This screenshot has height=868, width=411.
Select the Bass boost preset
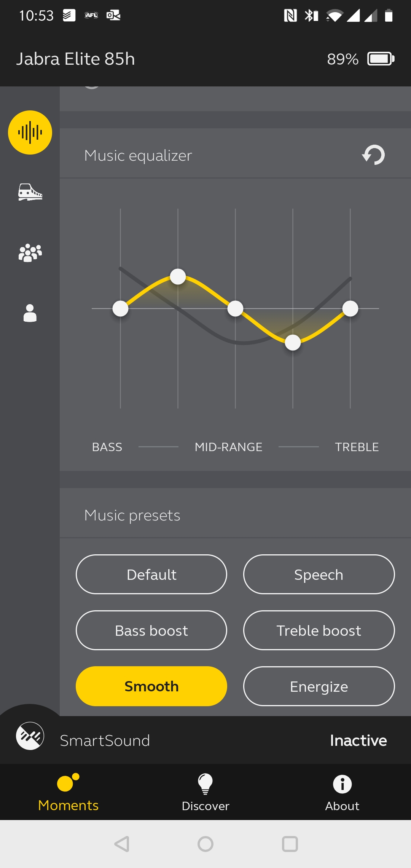point(151,630)
